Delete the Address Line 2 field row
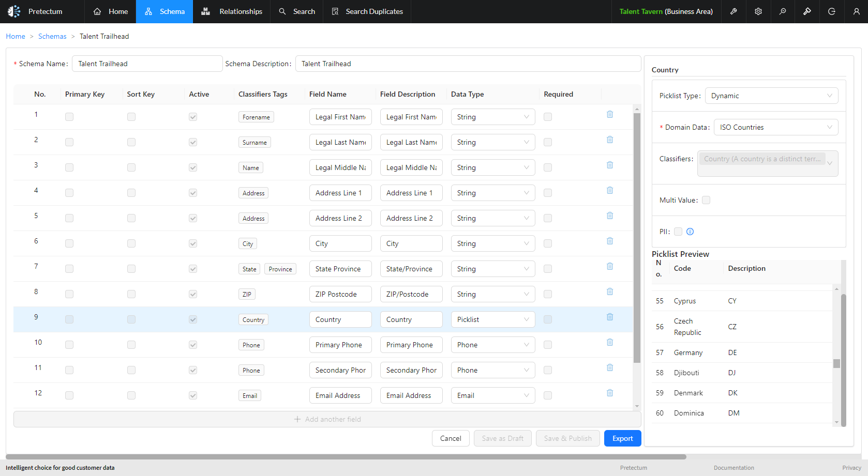 (610, 216)
